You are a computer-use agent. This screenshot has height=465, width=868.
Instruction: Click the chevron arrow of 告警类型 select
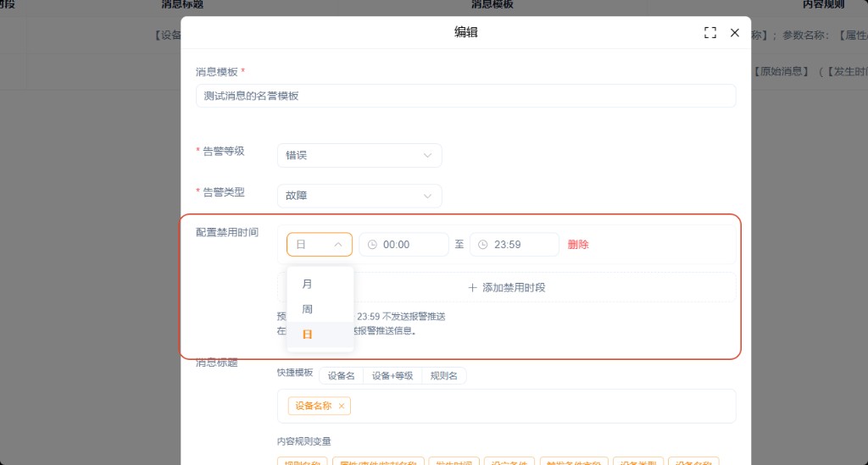pos(427,196)
